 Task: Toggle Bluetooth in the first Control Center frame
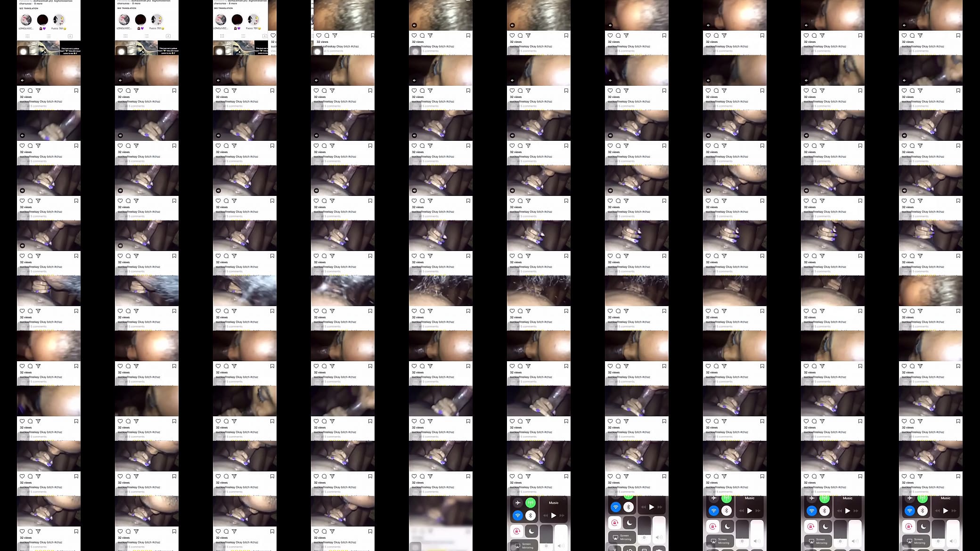coord(531,516)
